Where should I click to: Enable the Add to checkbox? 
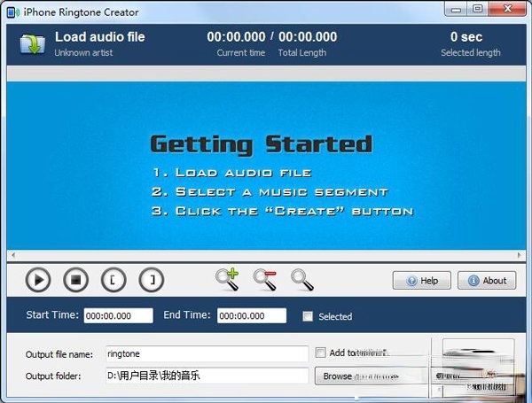tap(320, 353)
